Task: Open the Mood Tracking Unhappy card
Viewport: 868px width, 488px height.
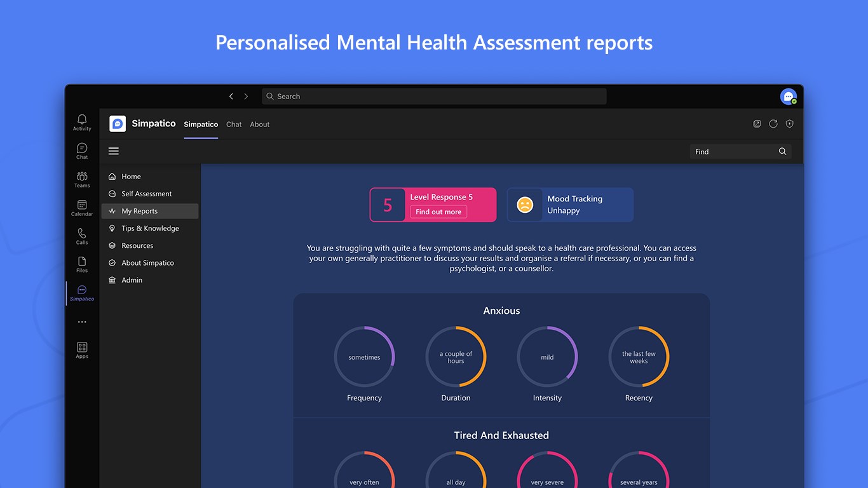Action: (x=570, y=205)
